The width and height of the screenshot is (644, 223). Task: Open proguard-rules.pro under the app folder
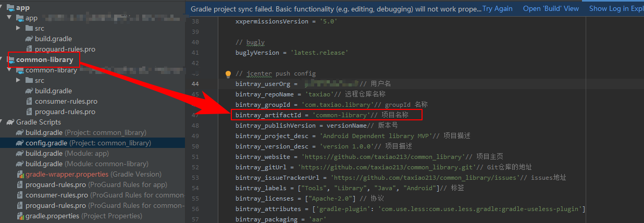click(65, 49)
